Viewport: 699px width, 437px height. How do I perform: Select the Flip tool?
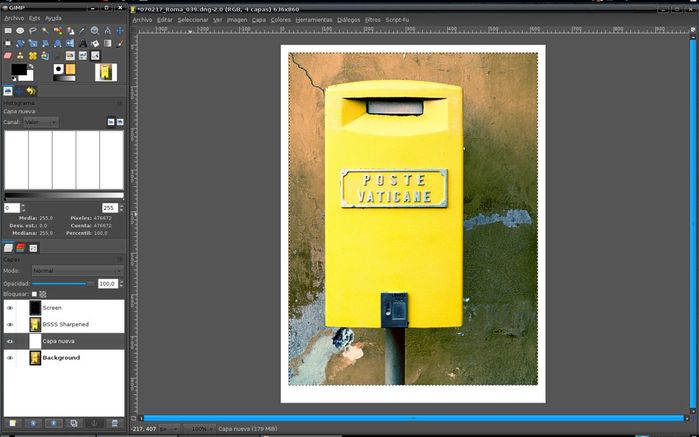pyautogui.click(x=70, y=43)
